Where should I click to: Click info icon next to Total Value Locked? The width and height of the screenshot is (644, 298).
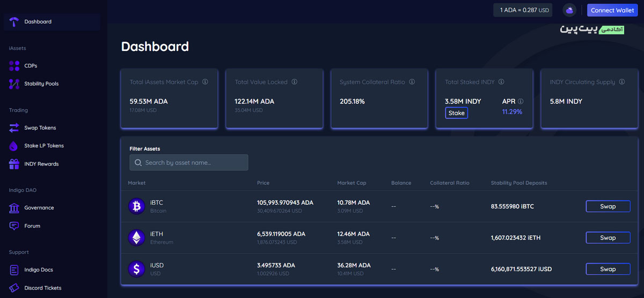click(x=295, y=83)
